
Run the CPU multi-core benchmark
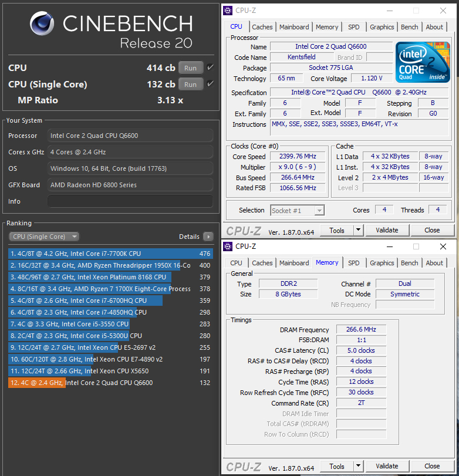(x=191, y=68)
